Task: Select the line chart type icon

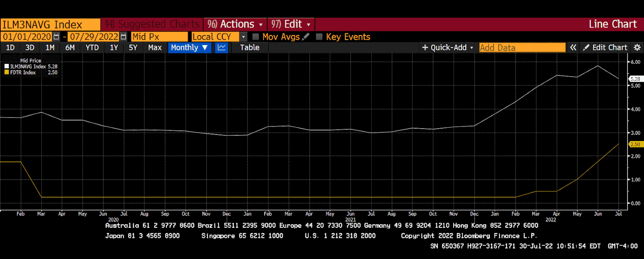Action: (x=222, y=47)
